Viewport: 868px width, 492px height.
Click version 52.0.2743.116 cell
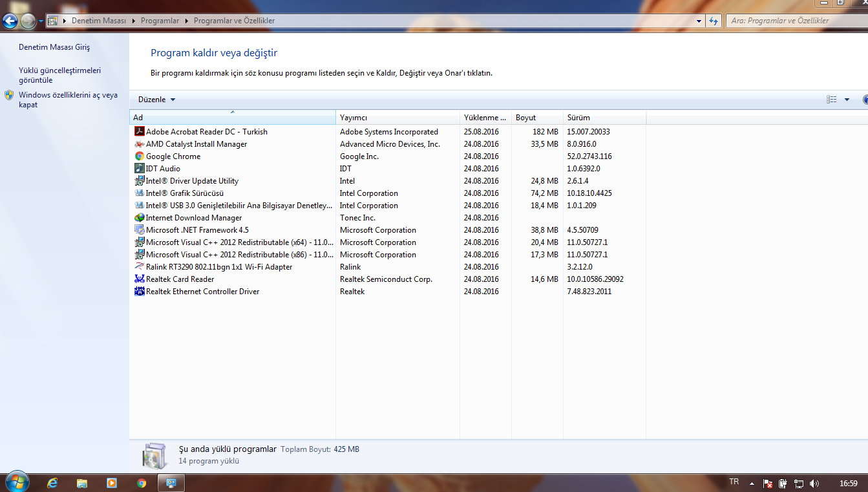coord(589,156)
